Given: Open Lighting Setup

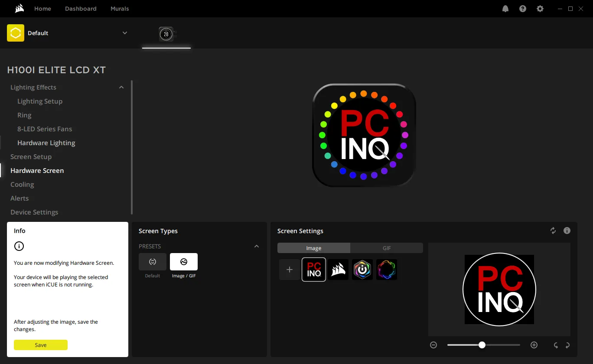Looking at the screenshot, I should click(40, 101).
